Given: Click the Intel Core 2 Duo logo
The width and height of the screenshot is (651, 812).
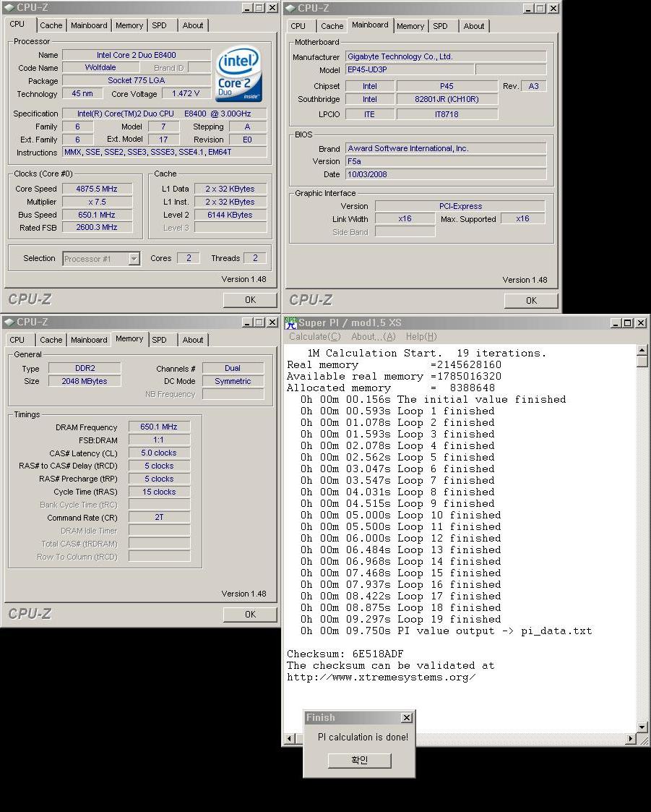Looking at the screenshot, I should tap(238, 74).
